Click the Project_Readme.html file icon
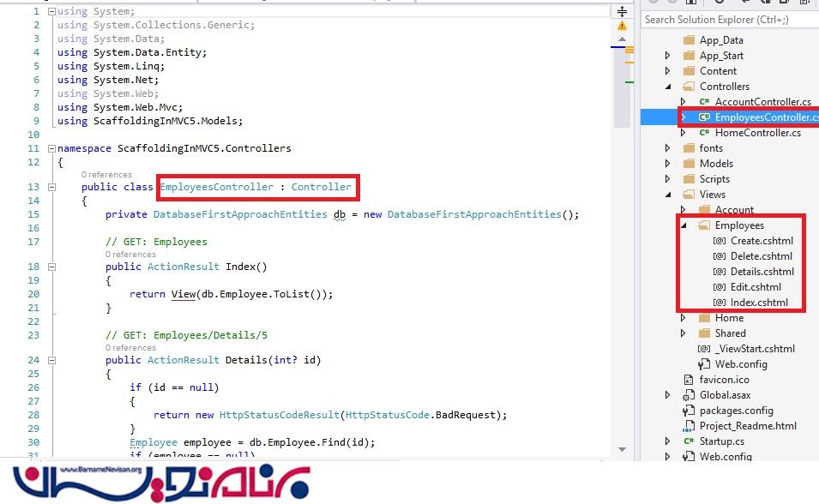The width and height of the screenshot is (819, 504). click(688, 426)
